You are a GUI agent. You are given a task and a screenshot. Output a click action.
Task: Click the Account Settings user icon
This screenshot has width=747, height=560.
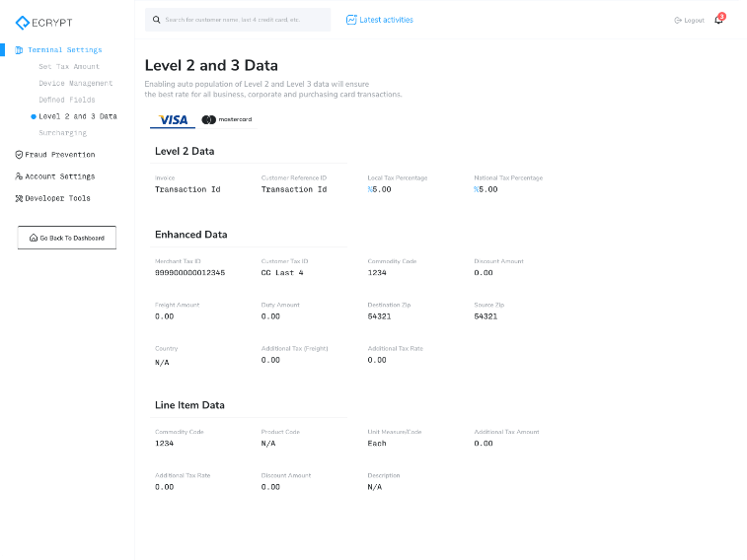point(19,176)
